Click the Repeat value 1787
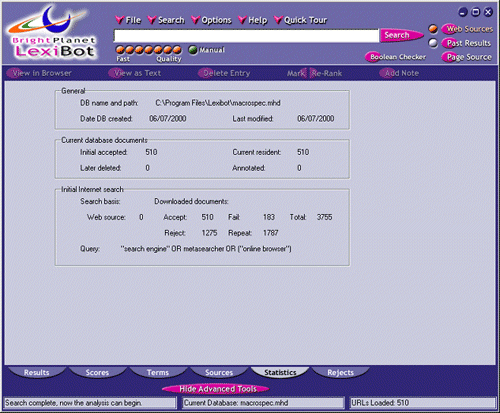The height and width of the screenshot is (413, 500). pyautogui.click(x=271, y=233)
